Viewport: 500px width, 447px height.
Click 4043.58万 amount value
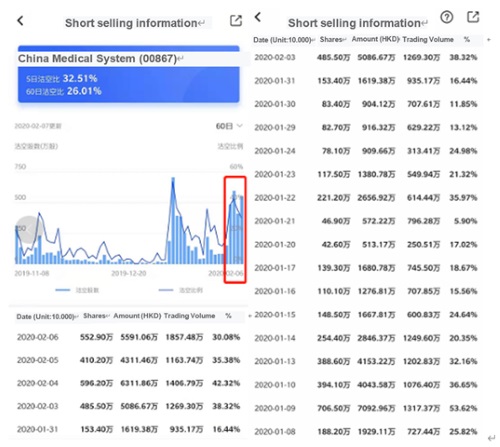[x=376, y=385]
